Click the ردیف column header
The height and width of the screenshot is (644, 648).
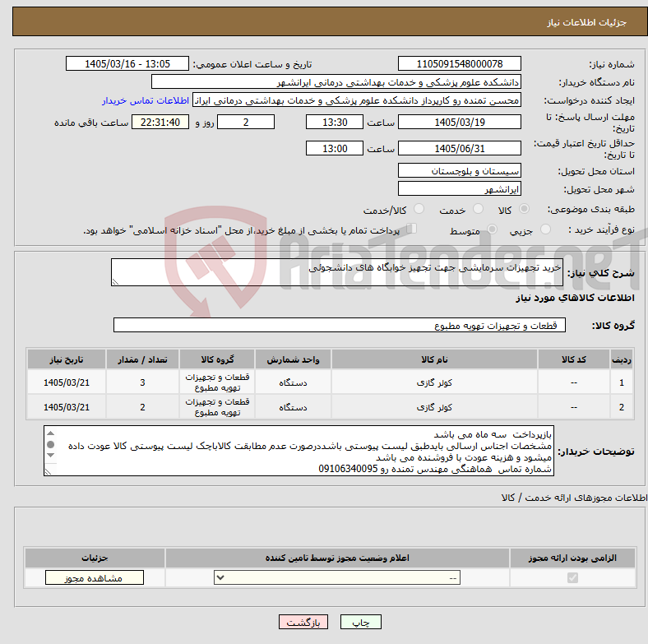point(621,359)
